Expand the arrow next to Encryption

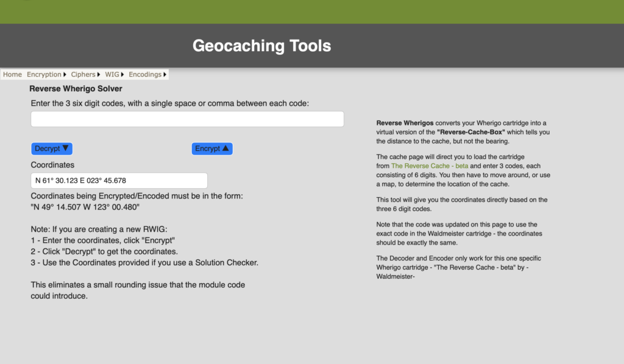tap(65, 74)
